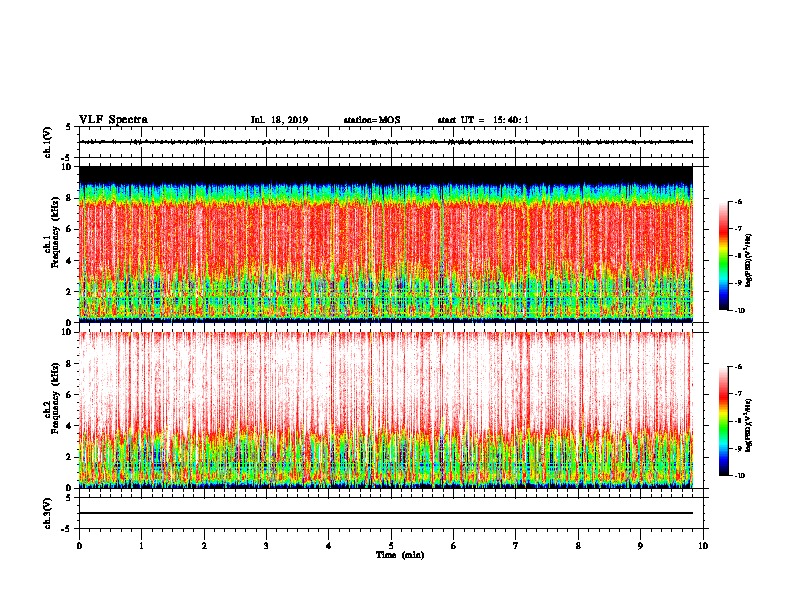Click the ch.2 colorbar unit label log(PSD)
Viewport: 792px width, 612px height.
pyautogui.click(x=749, y=425)
